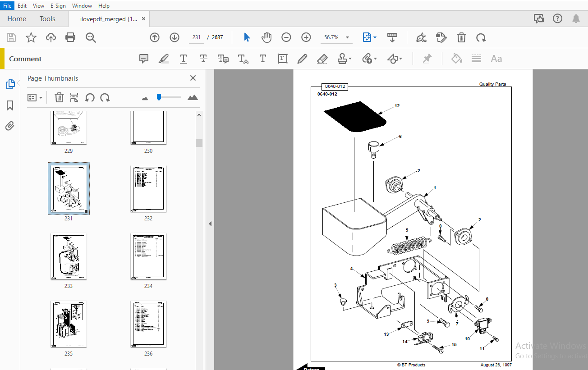Click the line thickness icon
Screen dimensions: 588x370
[x=477, y=59]
